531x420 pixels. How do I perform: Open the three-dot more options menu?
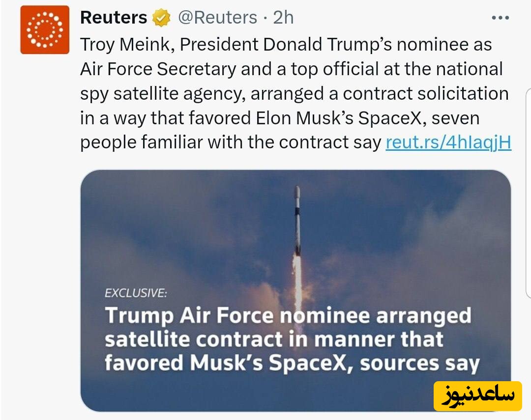click(x=500, y=18)
